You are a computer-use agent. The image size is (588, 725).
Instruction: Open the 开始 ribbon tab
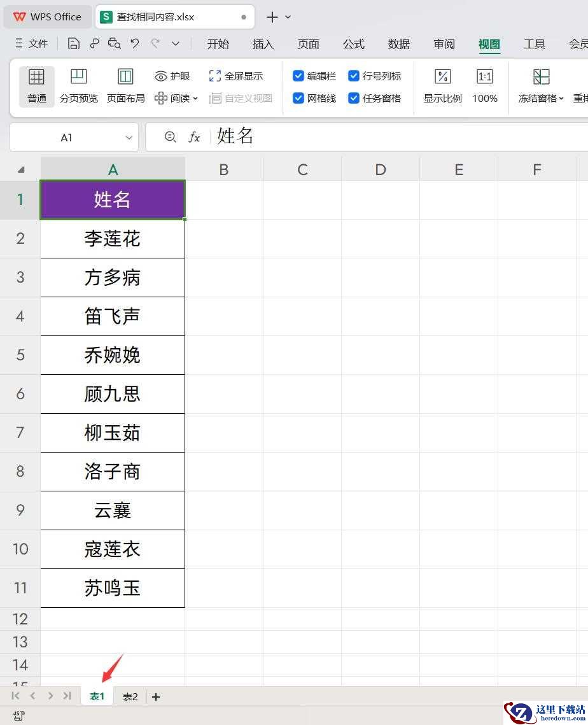click(218, 44)
